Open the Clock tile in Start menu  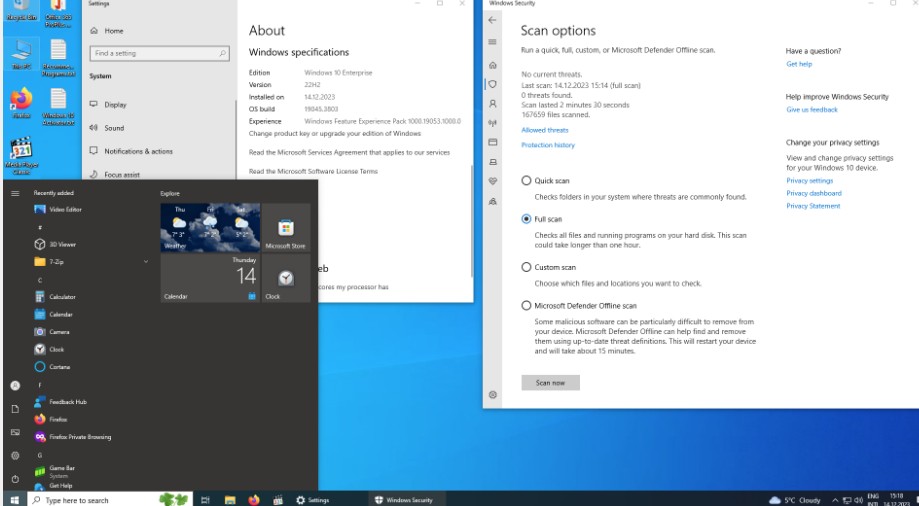285,278
